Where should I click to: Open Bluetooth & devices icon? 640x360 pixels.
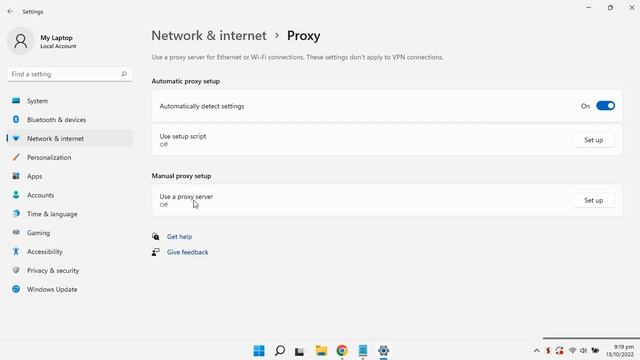pyautogui.click(x=16, y=120)
